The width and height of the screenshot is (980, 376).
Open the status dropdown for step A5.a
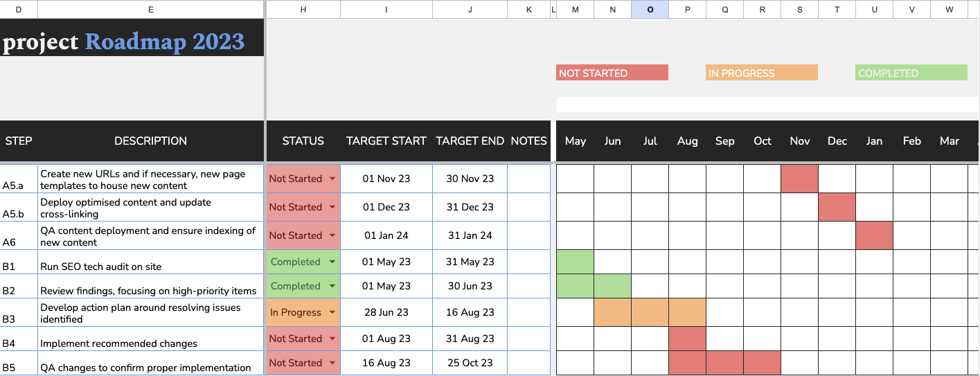click(x=332, y=179)
